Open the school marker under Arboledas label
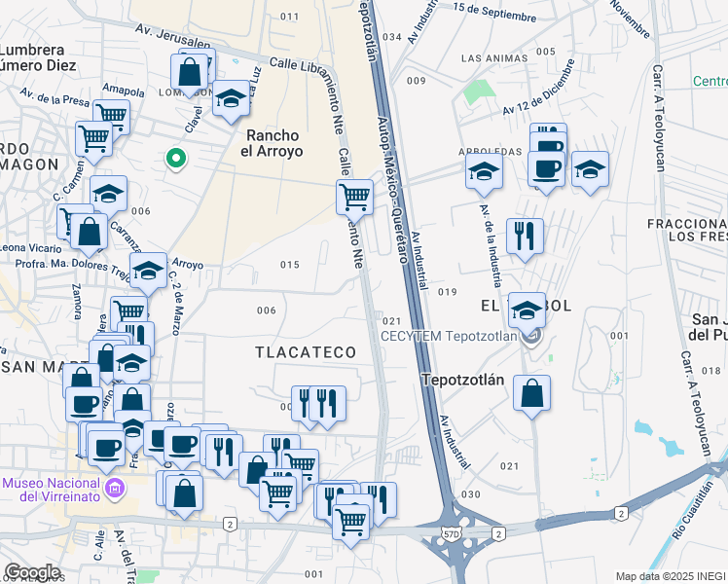The image size is (728, 584). (484, 174)
